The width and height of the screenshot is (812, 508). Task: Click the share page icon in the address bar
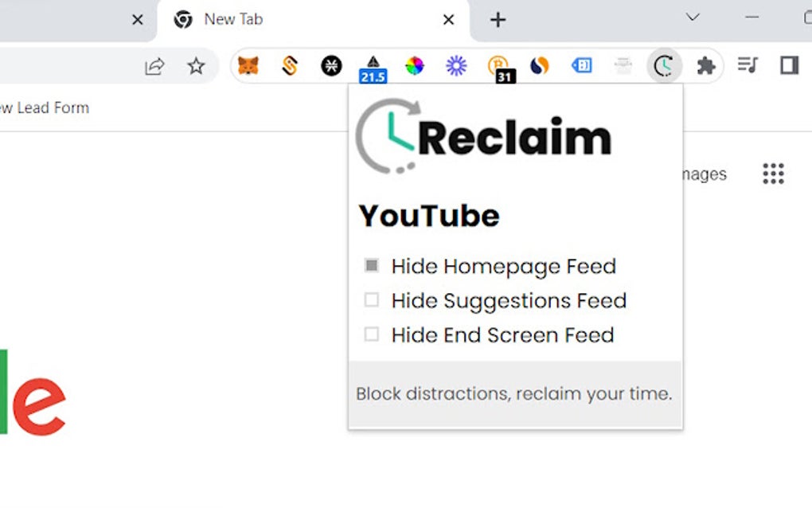pos(155,66)
